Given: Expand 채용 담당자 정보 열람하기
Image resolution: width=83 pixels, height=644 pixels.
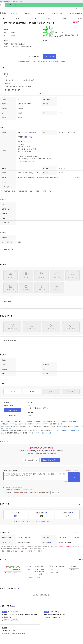Looking at the screenshot, I should (50, 460).
